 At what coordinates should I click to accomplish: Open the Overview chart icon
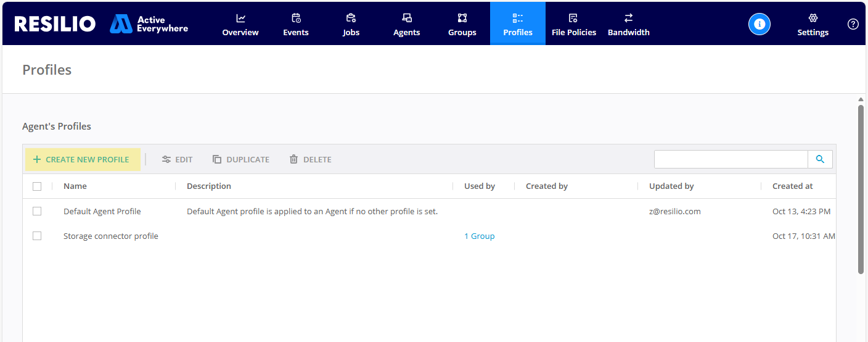tap(240, 18)
